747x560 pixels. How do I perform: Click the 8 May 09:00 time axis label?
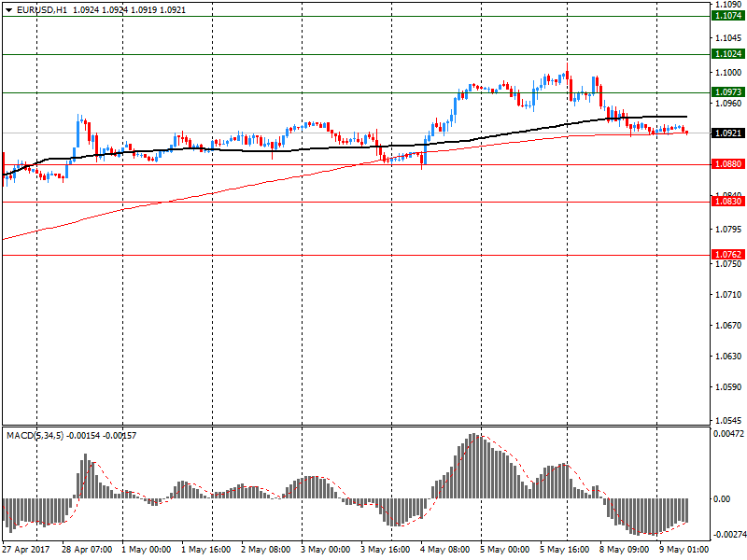pyautogui.click(x=624, y=550)
